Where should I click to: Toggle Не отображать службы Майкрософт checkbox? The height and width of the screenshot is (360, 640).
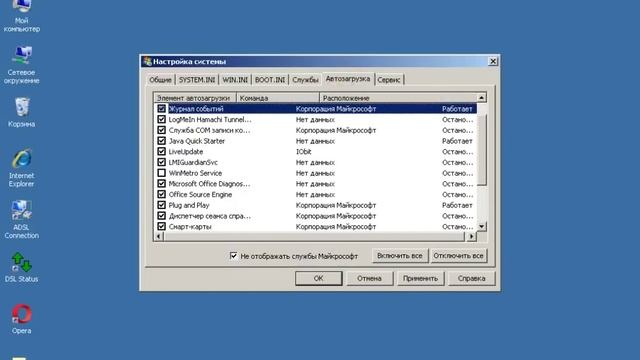[233, 256]
